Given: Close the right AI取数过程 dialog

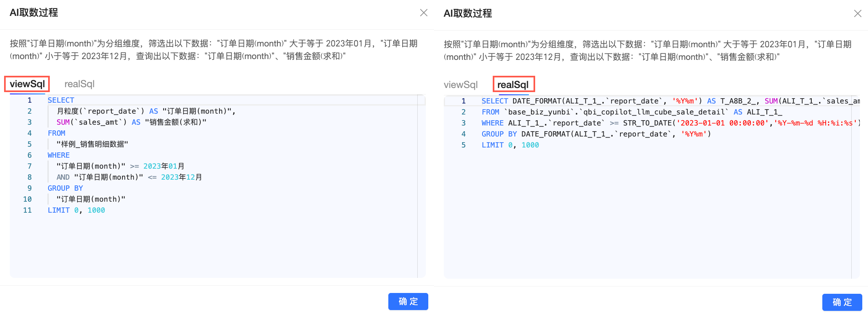Looking at the screenshot, I should 858,13.
